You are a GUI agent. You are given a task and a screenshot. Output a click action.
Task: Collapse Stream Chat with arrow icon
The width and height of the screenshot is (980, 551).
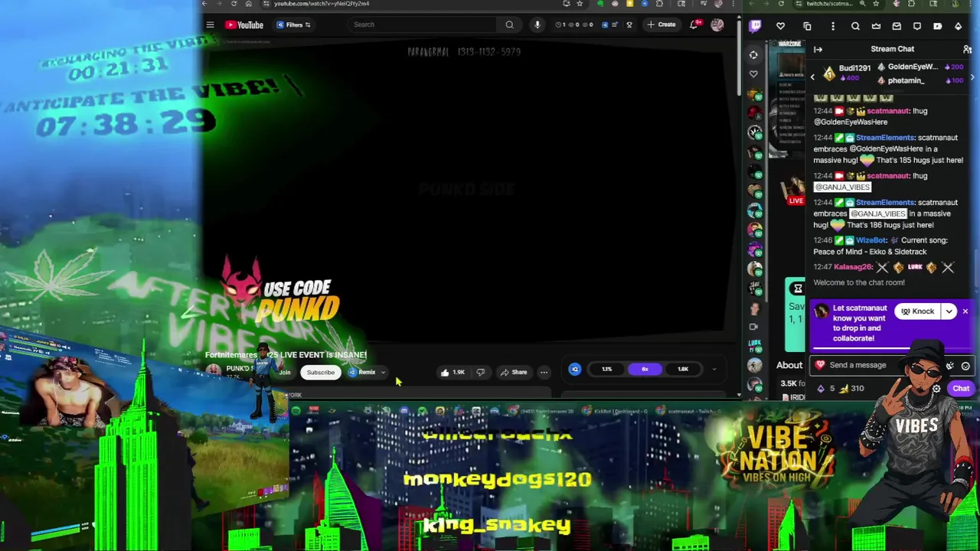tap(818, 49)
